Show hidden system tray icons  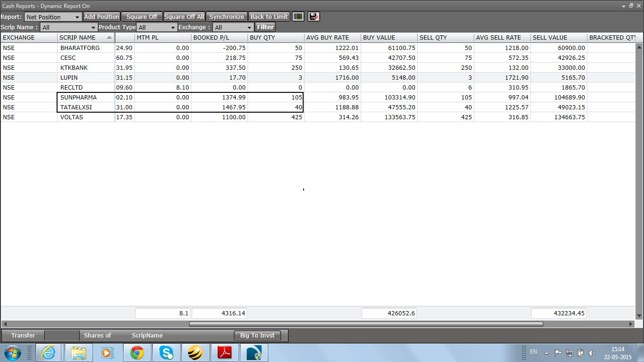tap(546, 353)
